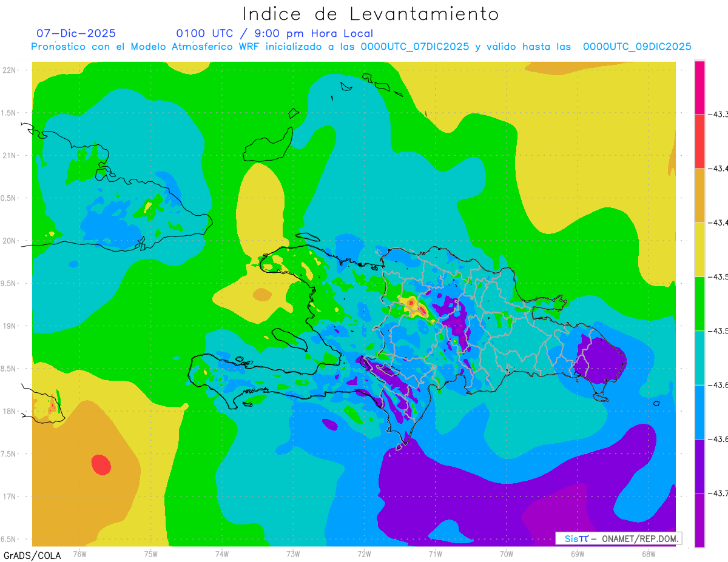Image resolution: width=728 pixels, height=562 pixels.
Task: Select the green swatch in the color legend
Action: pyautogui.click(x=699, y=303)
